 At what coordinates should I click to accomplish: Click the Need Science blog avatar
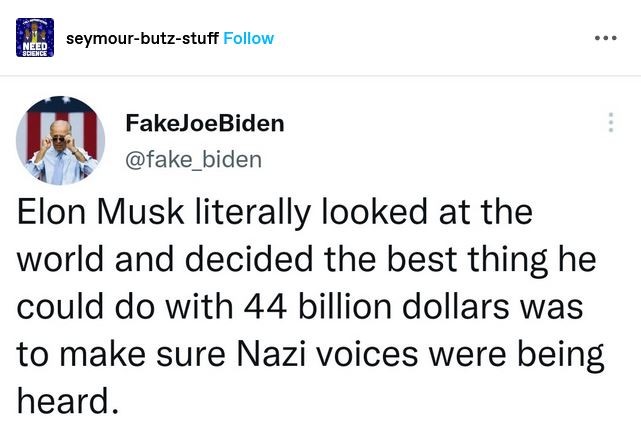point(36,38)
